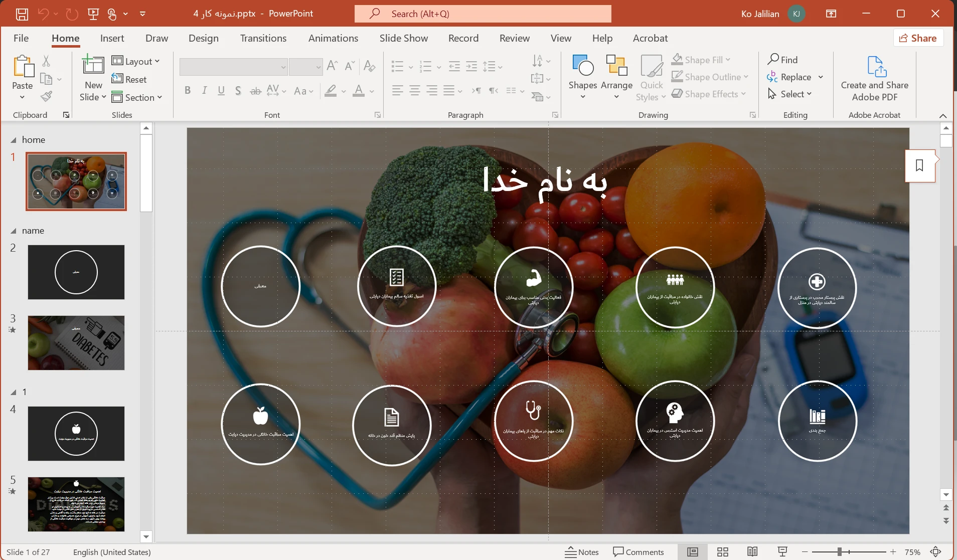Click the Save icon in title bar
This screenshot has width=957, height=560.
[22, 14]
